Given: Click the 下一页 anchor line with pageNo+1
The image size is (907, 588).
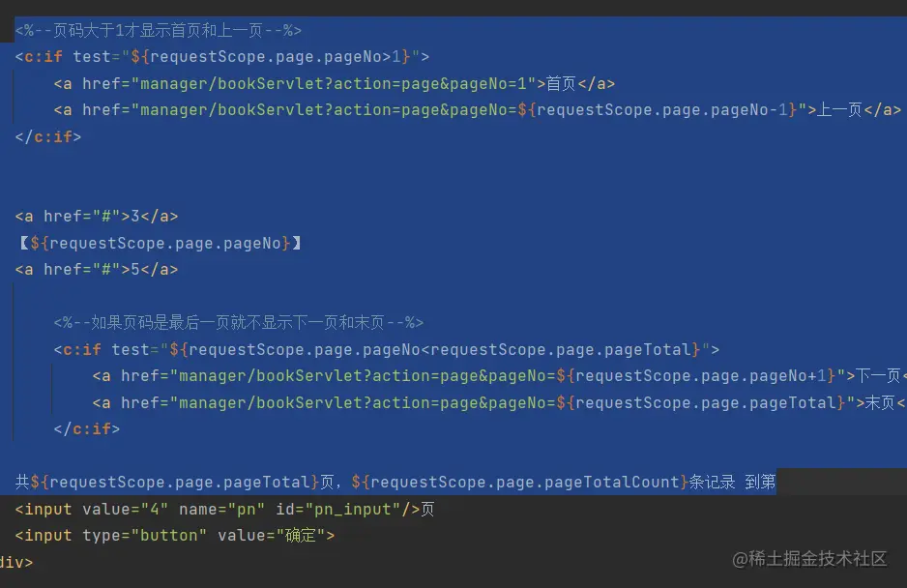Looking at the screenshot, I should point(499,376).
